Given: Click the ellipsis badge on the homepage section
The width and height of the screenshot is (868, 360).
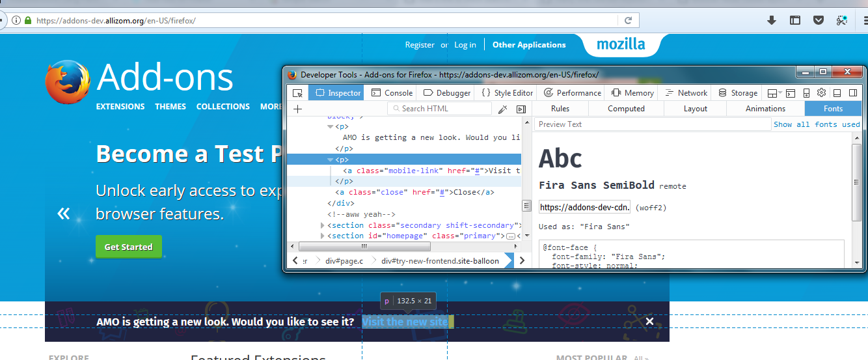Looking at the screenshot, I should pos(511,236).
